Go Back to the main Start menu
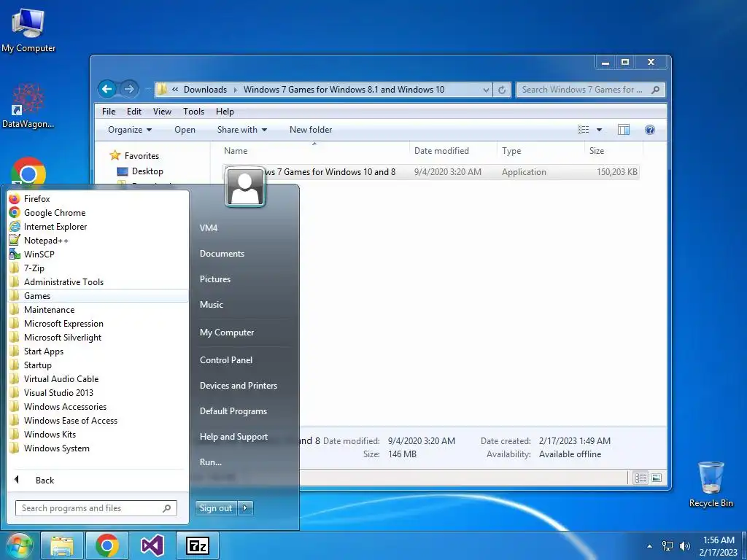Image resolution: width=747 pixels, height=560 pixels. (x=98, y=480)
